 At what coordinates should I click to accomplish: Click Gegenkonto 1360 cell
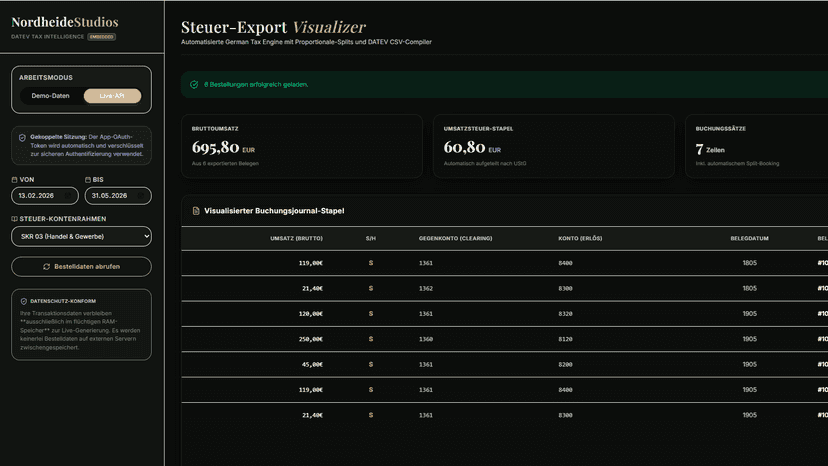pyautogui.click(x=426, y=339)
